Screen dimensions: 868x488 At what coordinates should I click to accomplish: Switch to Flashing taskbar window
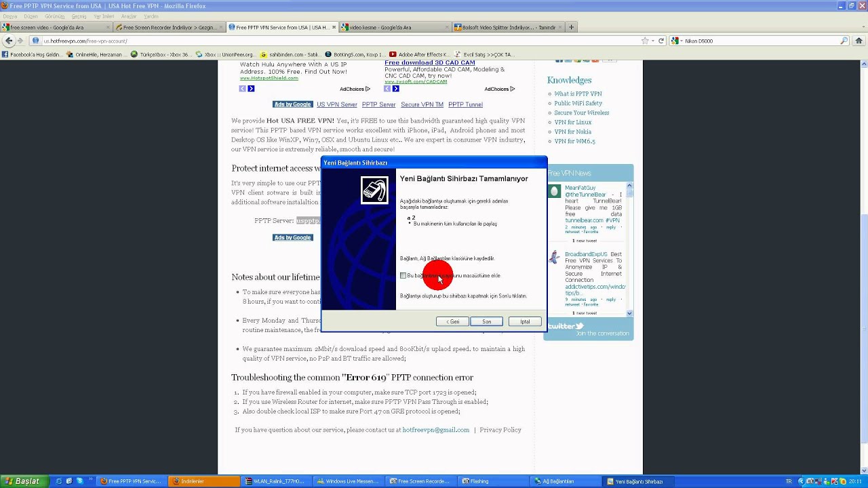[x=493, y=481]
